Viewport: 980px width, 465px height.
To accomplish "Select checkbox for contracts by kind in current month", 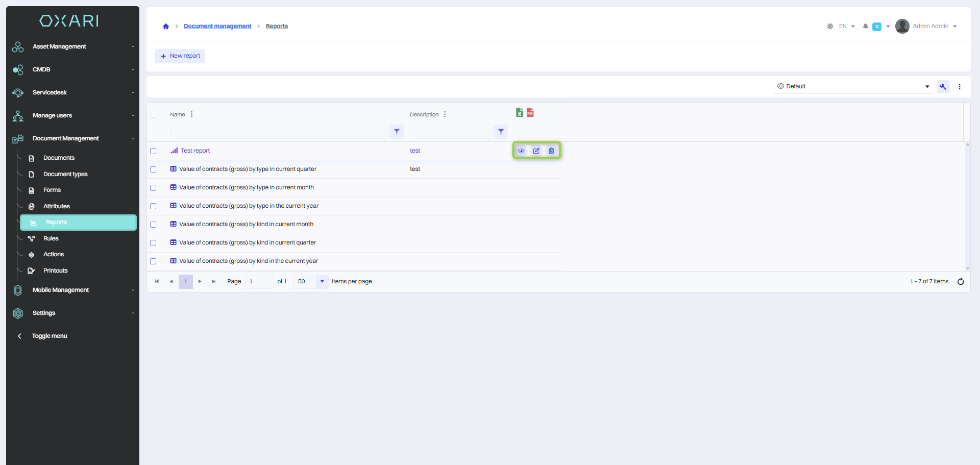I will (153, 225).
